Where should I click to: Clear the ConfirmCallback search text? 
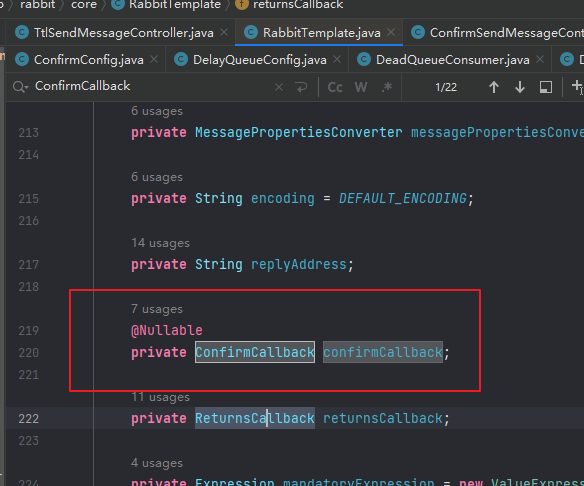coord(279,87)
